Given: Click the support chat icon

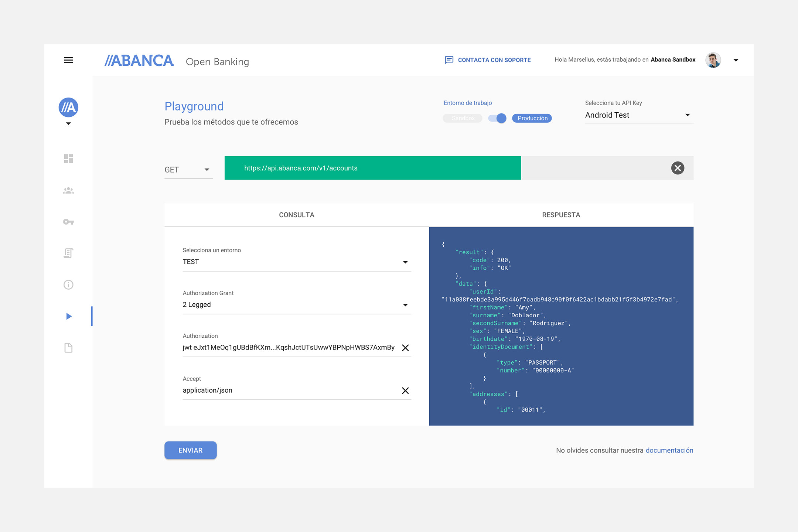Looking at the screenshot, I should point(449,60).
